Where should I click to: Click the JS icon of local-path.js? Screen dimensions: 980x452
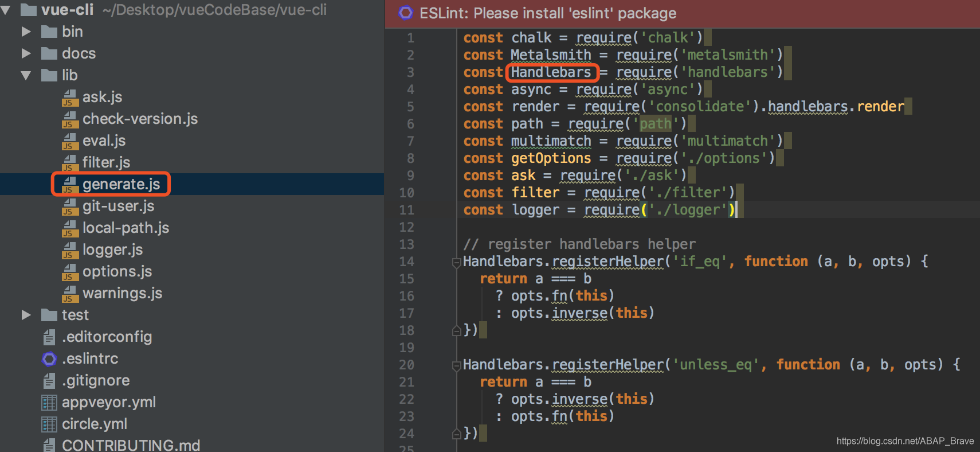click(70, 229)
